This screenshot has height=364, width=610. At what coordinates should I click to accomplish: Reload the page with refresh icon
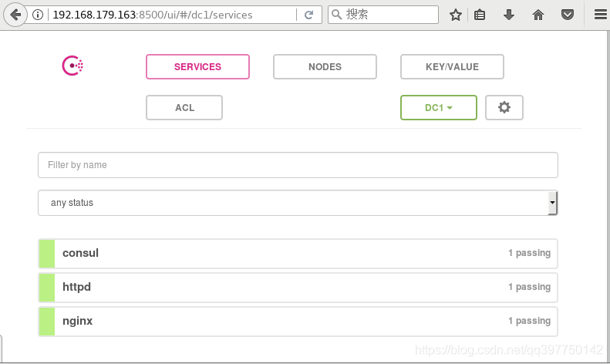[309, 15]
